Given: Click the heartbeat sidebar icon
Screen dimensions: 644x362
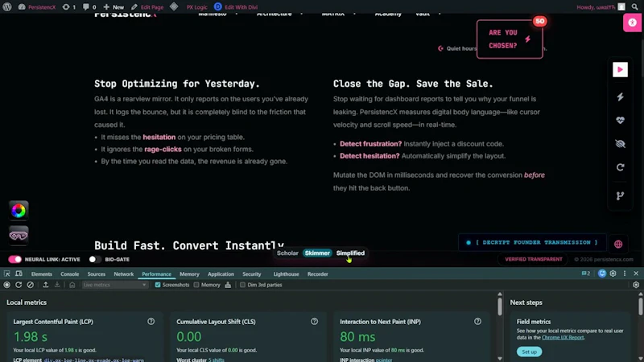Looking at the screenshot, I should 620,120.
